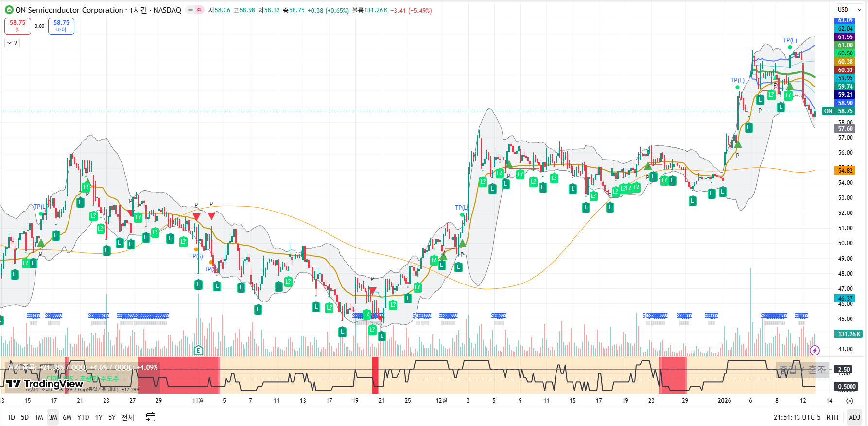Open chart settings hexagon gear icon
The width and height of the screenshot is (868, 426).
[850, 401]
